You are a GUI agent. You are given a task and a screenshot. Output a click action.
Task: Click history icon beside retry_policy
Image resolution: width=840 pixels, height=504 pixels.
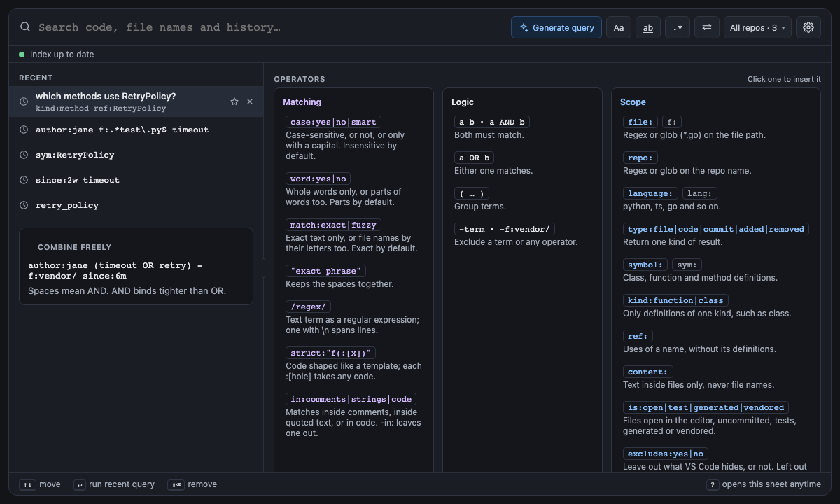[x=24, y=205]
